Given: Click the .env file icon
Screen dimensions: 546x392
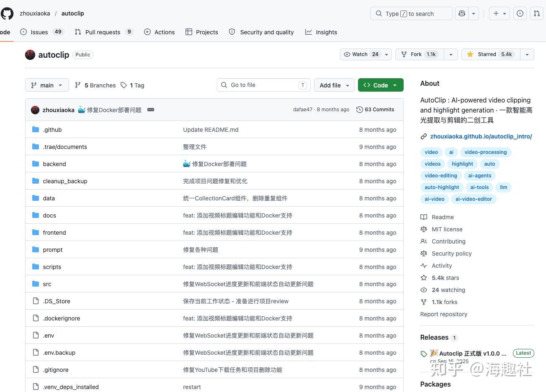Looking at the screenshot, I should point(36,336).
